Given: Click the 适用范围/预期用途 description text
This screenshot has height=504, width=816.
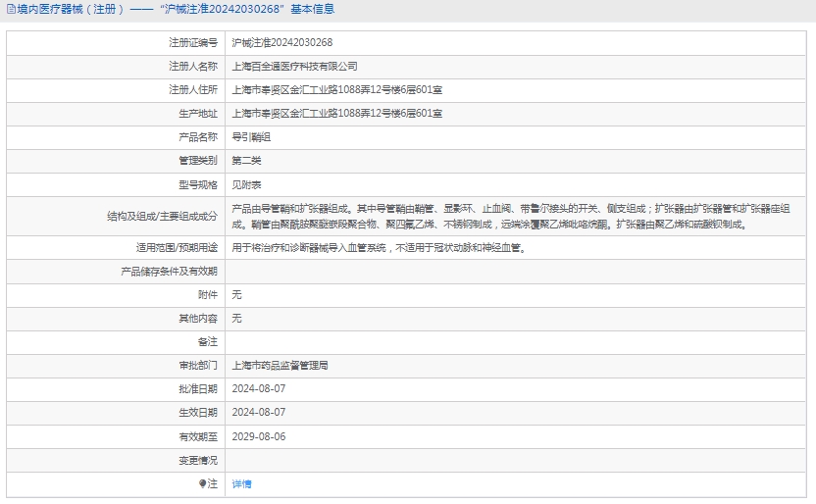Looking at the screenshot, I should (380, 247).
